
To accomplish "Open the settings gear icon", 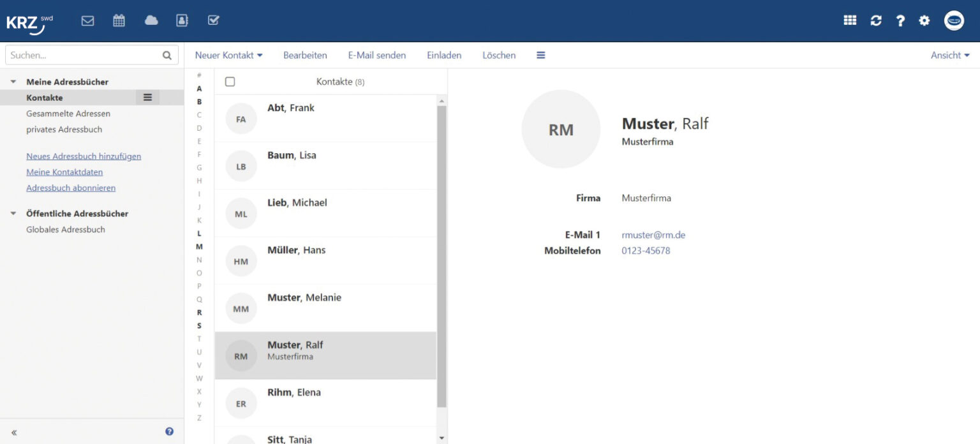I will pyautogui.click(x=924, y=20).
